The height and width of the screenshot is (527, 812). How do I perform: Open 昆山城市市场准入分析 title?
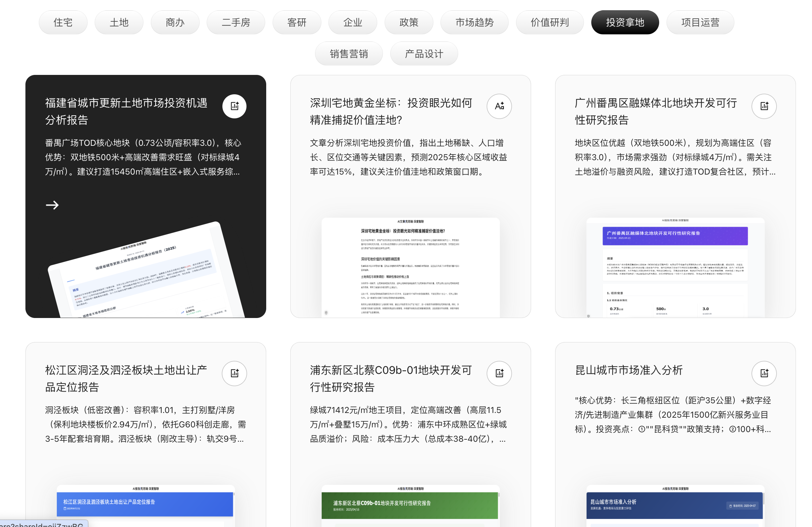(x=629, y=370)
